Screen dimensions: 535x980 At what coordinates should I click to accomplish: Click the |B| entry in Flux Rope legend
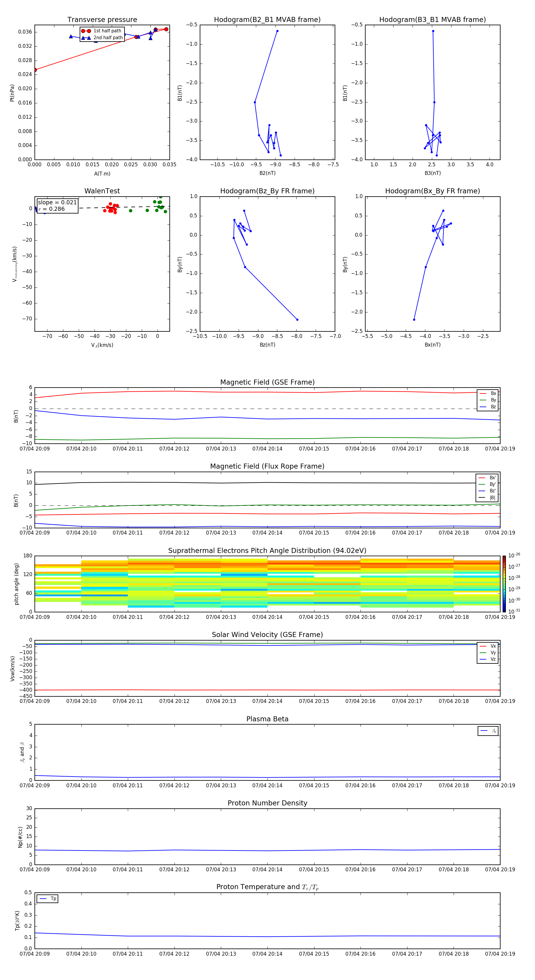click(487, 498)
